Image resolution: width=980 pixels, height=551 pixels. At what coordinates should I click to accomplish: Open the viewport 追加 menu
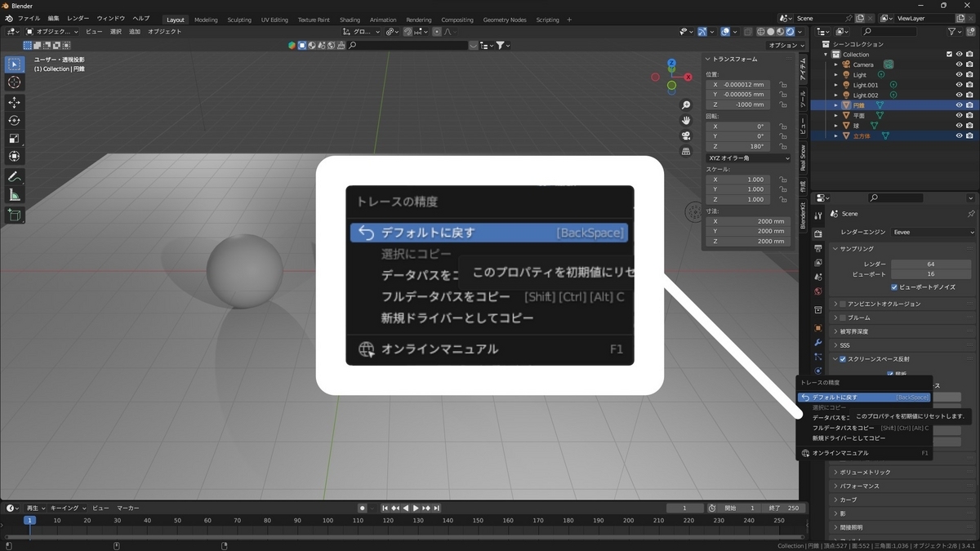coord(135,32)
